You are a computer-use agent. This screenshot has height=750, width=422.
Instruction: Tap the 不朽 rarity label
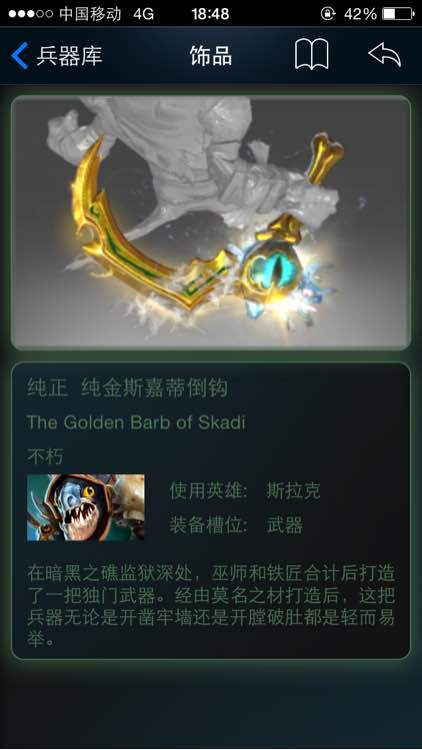[45, 457]
